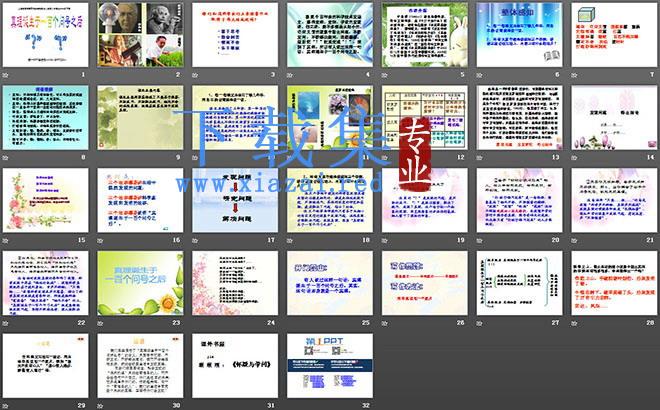Select slide 4 thumbnail

point(330,35)
